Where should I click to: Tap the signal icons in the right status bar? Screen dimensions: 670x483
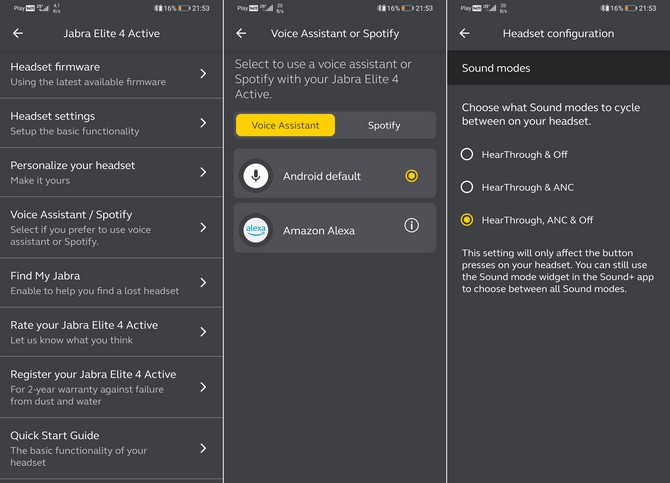pos(492,8)
